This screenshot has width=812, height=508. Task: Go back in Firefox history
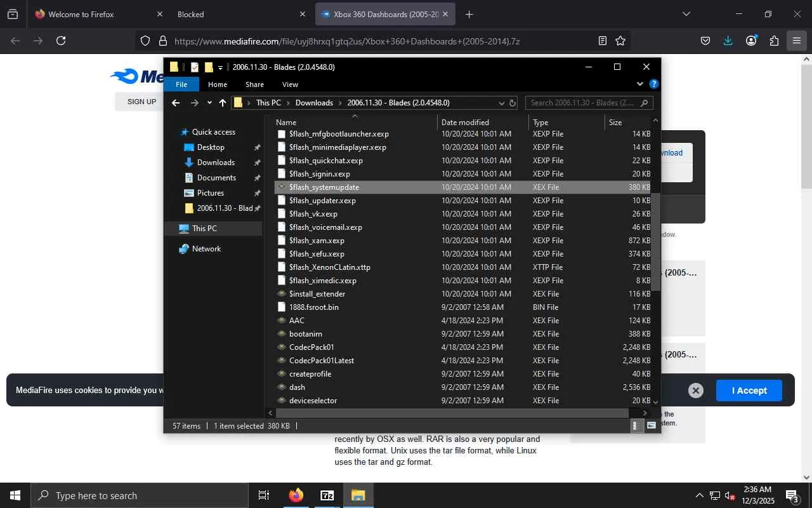click(x=16, y=41)
